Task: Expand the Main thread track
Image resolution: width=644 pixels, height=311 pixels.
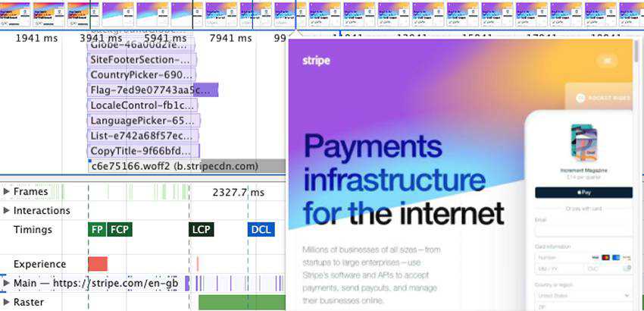Action: click(7, 283)
